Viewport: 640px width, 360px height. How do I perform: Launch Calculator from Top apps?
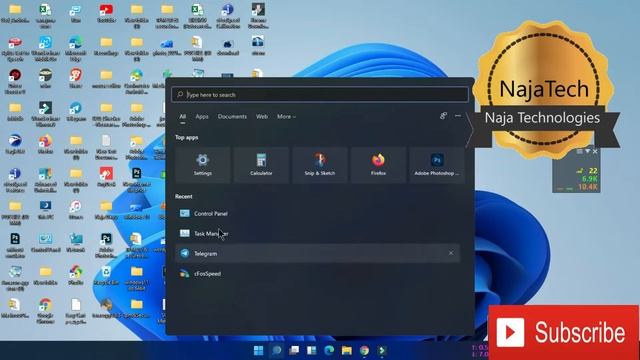(x=261, y=164)
